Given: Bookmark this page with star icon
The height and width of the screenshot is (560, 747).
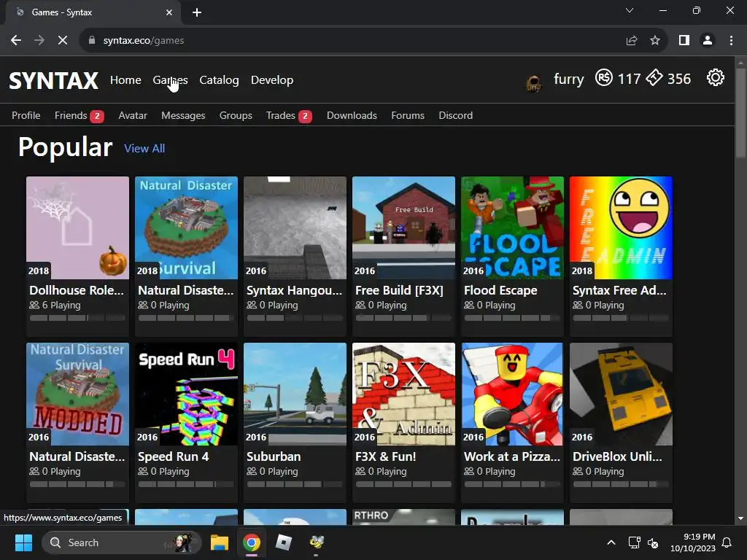Looking at the screenshot, I should coord(655,41).
